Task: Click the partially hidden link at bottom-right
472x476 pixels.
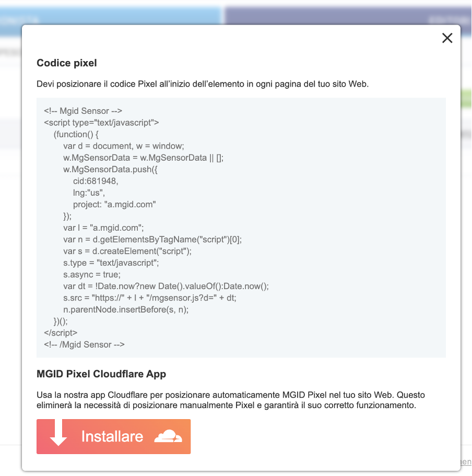Action: pyautogui.click(x=466, y=462)
